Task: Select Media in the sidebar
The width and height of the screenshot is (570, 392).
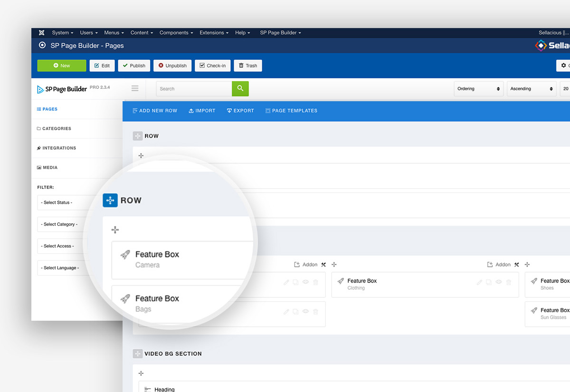Action: tap(47, 168)
